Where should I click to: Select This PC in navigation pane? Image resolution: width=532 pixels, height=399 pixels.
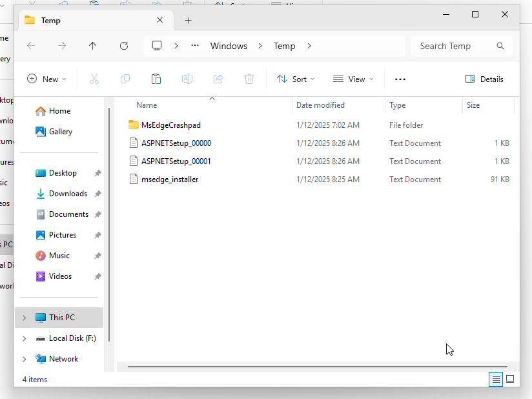(x=59, y=318)
